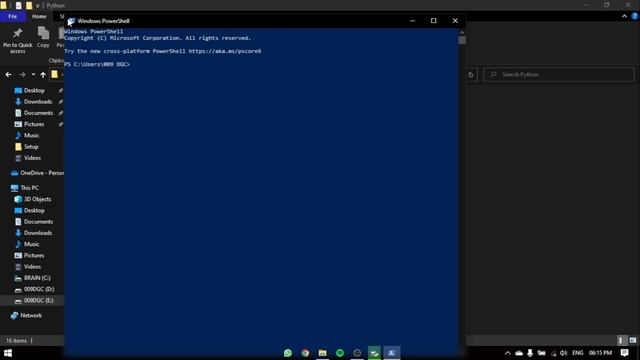The width and height of the screenshot is (640, 360).
Task: Select Pictures in Quick access list
Action: 33,124
